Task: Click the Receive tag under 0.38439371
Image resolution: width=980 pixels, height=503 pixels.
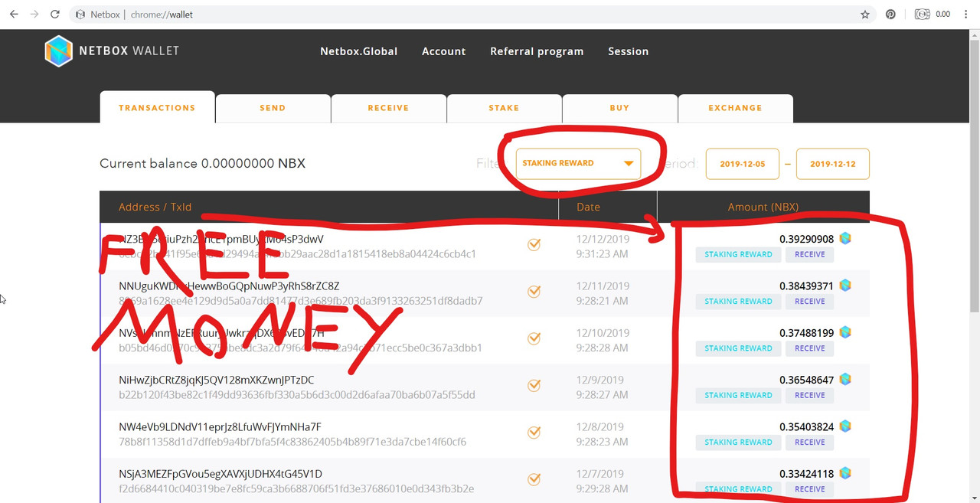Action: (x=809, y=302)
